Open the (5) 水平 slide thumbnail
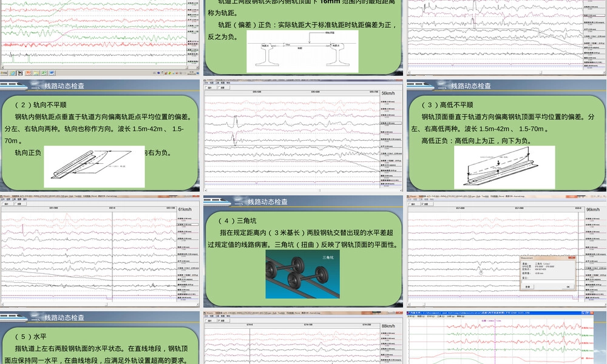The image size is (607, 364). 100,338
